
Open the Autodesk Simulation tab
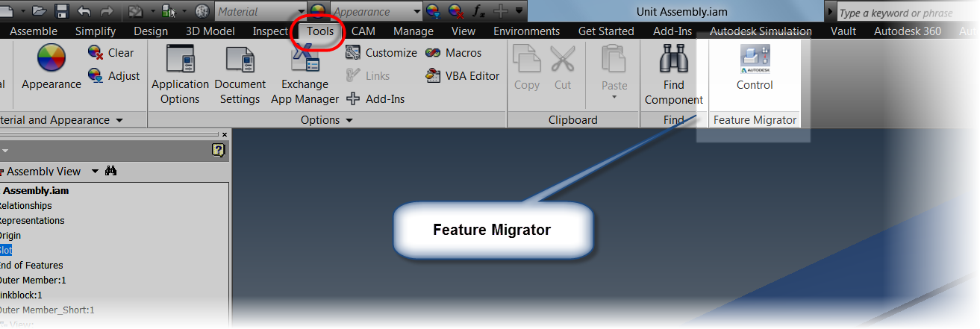[x=761, y=31]
